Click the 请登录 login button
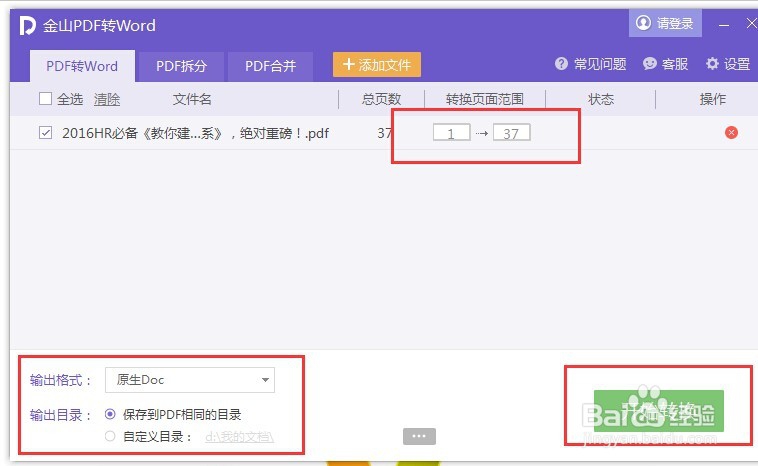The image size is (758, 466). [665, 23]
